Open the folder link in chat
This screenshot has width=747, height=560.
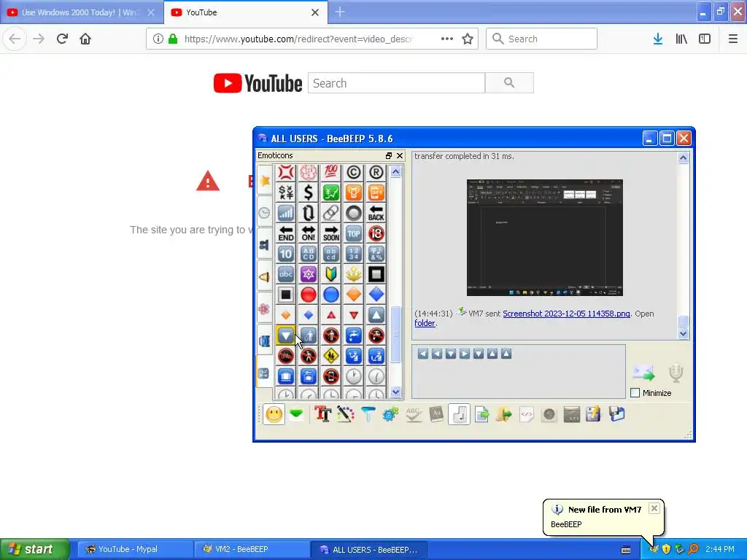pos(425,323)
